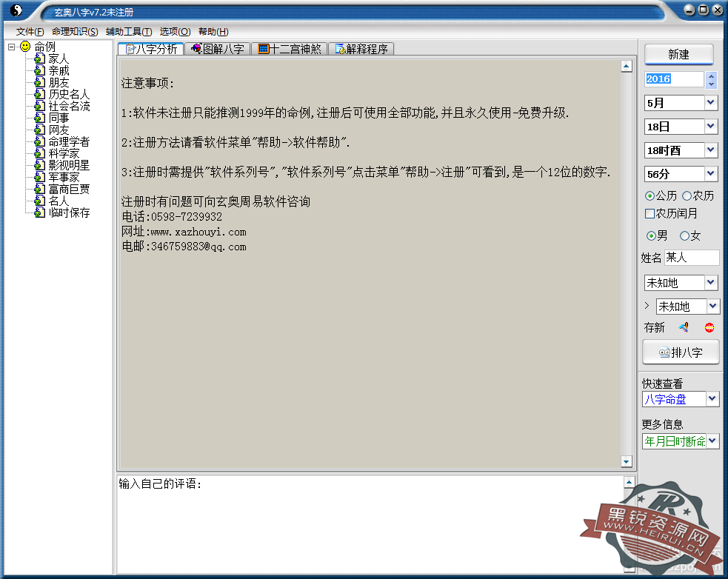
Task: Tick the 农历闰月 checkbox
Action: (650, 213)
